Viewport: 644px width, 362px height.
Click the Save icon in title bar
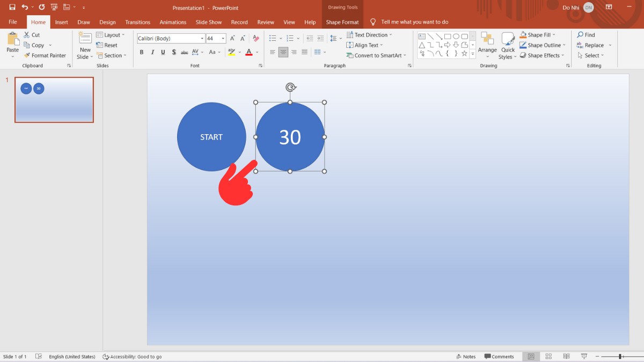pos(12,8)
